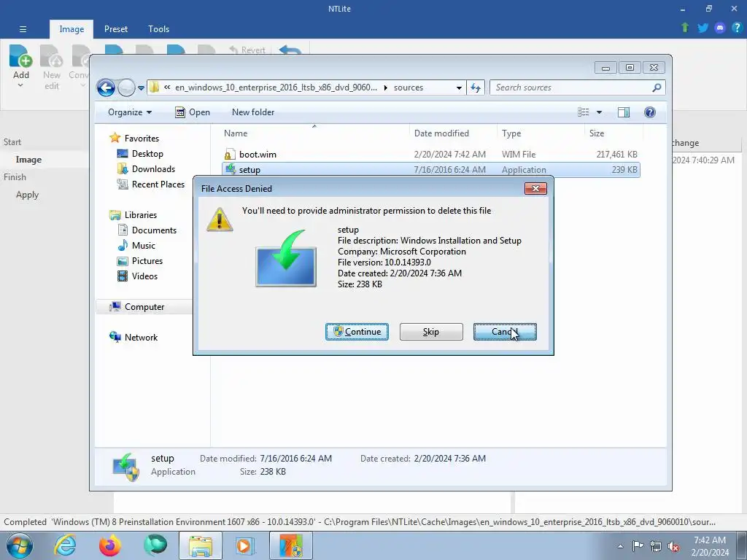Sort by Date modified column

[x=452, y=133]
